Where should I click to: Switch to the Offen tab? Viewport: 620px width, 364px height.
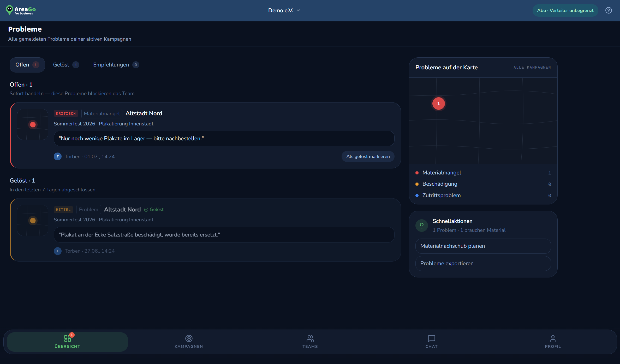(x=27, y=65)
